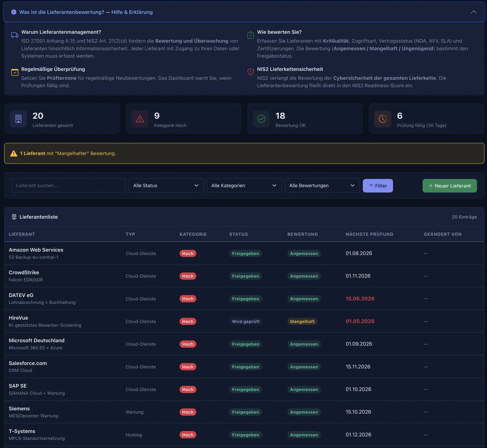Image resolution: width=487 pixels, height=448 pixels.
Task: Open the HireVue supplier row
Action: click(x=244, y=321)
